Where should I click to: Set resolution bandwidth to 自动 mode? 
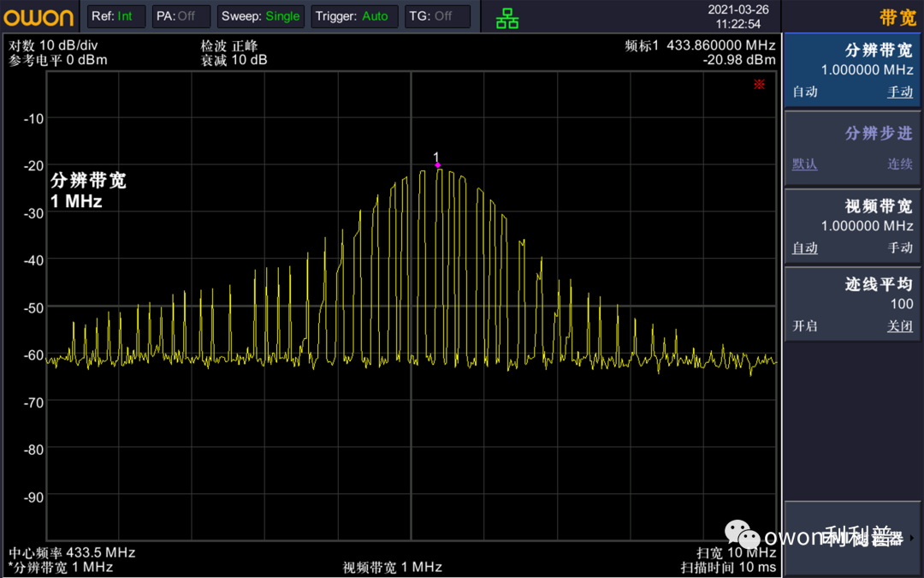point(805,92)
